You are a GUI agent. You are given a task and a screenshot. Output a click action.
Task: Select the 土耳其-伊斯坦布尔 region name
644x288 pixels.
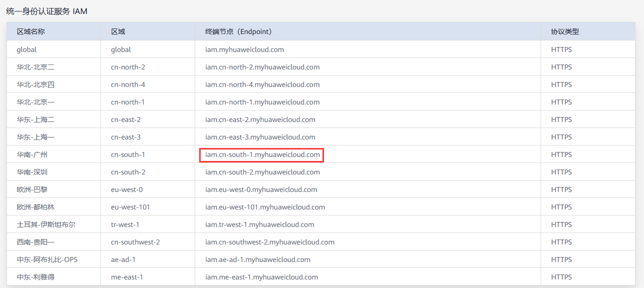[x=46, y=224]
